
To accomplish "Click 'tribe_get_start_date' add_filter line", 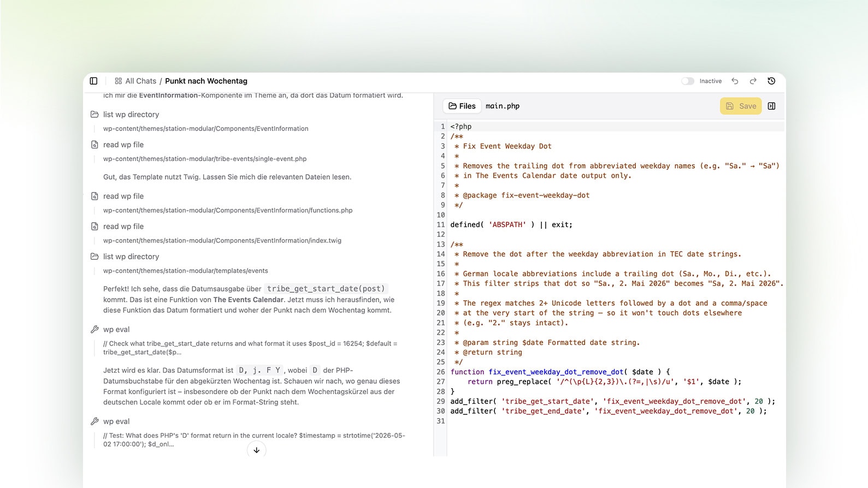I will point(612,401).
